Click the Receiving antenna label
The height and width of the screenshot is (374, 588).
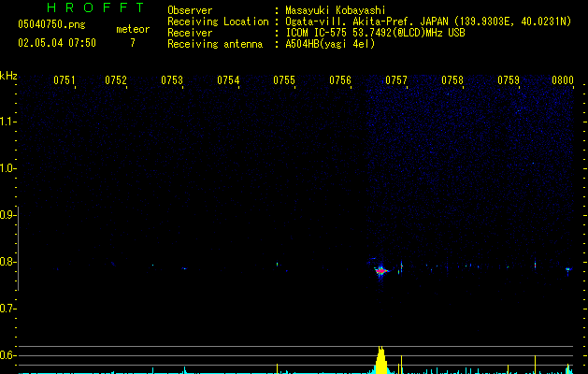tap(215, 44)
